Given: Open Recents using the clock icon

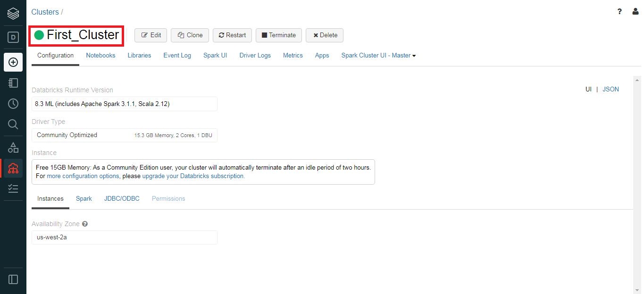Looking at the screenshot, I should tap(13, 104).
